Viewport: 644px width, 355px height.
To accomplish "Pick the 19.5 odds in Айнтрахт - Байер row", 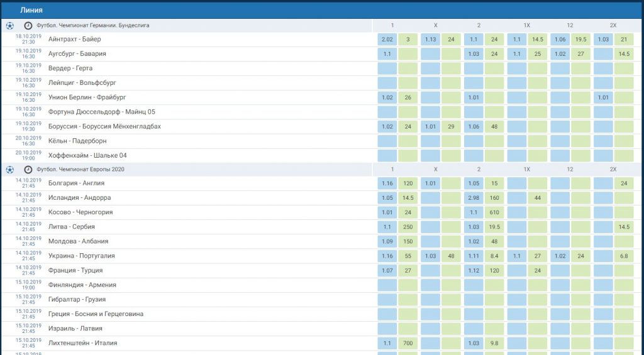I will [x=580, y=40].
